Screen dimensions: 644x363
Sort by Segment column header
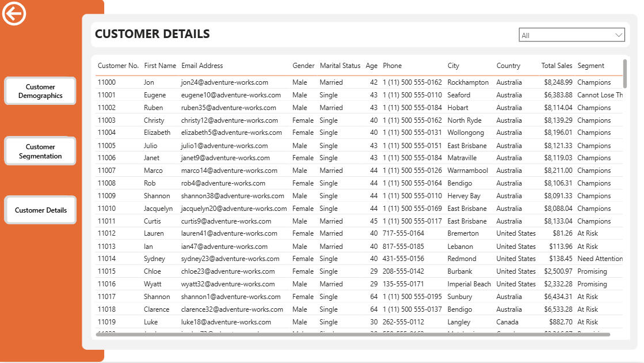(x=590, y=66)
